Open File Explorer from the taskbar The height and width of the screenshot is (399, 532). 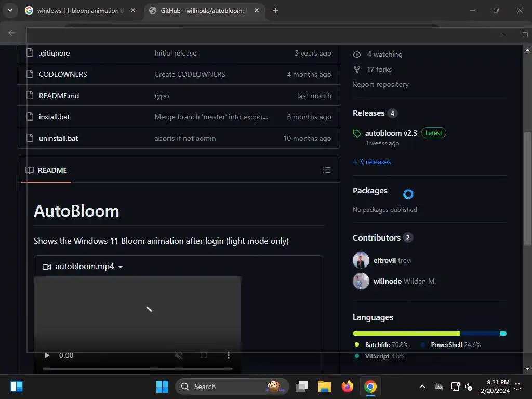[324, 387]
